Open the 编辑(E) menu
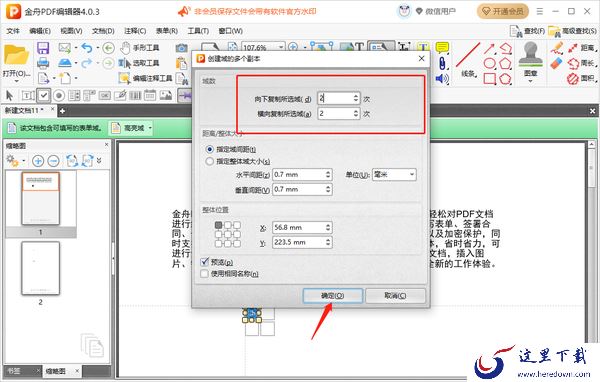600x382 pixels. click(40, 31)
